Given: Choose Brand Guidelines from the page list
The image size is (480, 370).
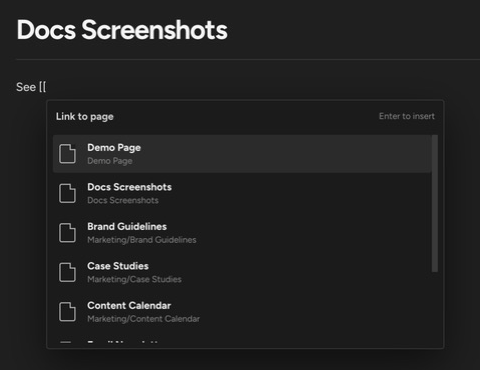Looking at the screenshot, I should pos(242,233).
